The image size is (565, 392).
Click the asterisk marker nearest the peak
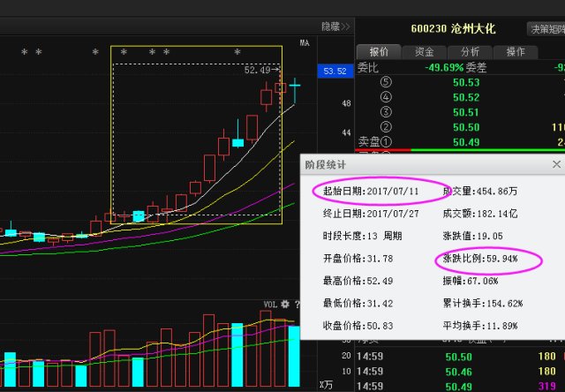(x=237, y=53)
